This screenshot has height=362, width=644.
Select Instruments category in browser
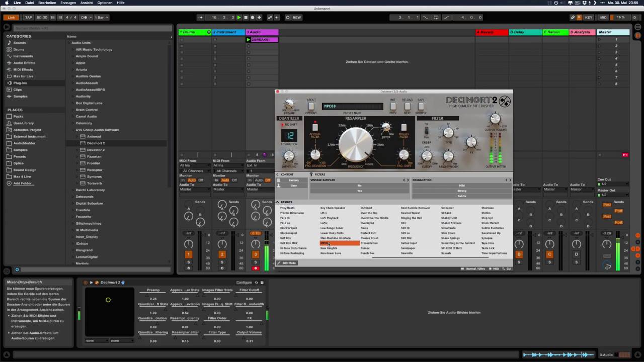click(23, 56)
